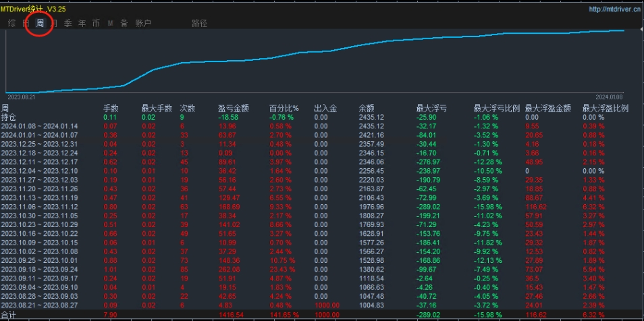Click the 手数 column header

[111, 109]
